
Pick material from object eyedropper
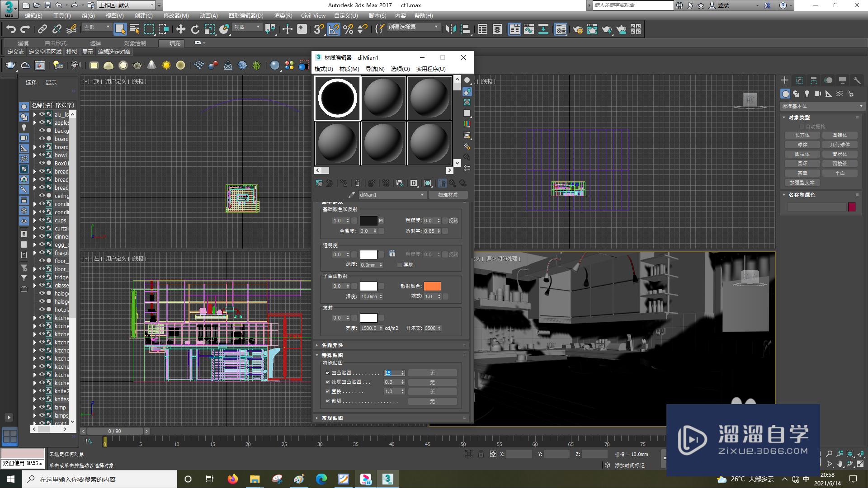pos(351,195)
